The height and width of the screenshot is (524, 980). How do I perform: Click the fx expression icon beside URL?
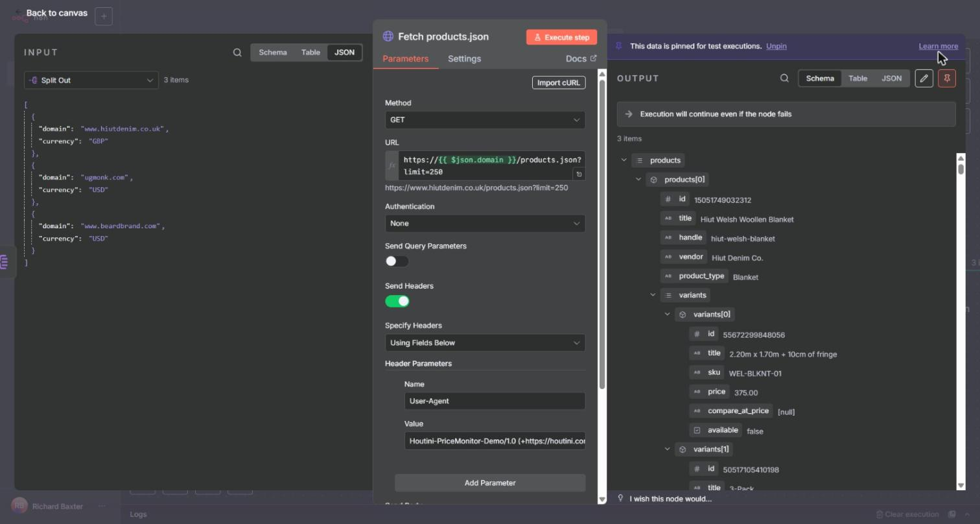(x=391, y=165)
